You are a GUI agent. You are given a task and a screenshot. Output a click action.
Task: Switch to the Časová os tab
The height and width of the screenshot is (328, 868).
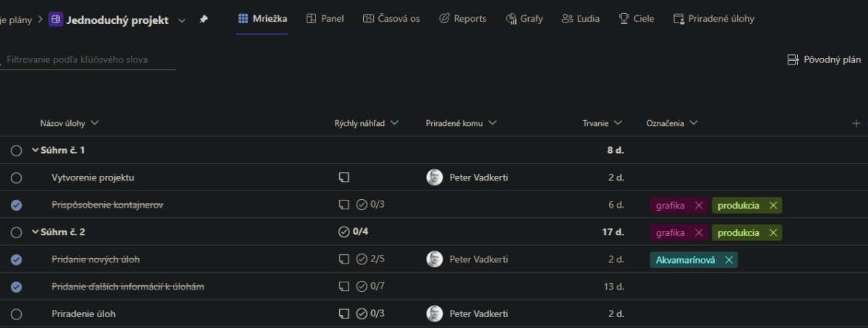pos(391,19)
